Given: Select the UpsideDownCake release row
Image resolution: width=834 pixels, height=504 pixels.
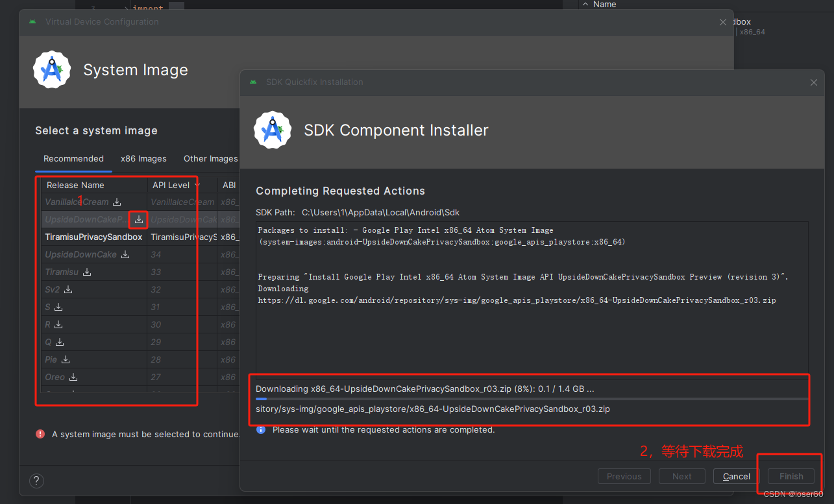Looking at the screenshot, I should click(x=141, y=255).
